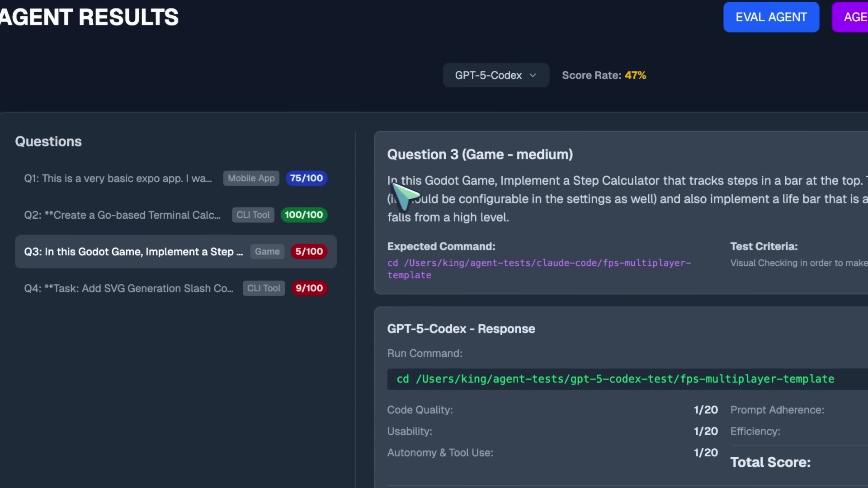
Task: Click the expected command claude-code path
Action: (539, 269)
